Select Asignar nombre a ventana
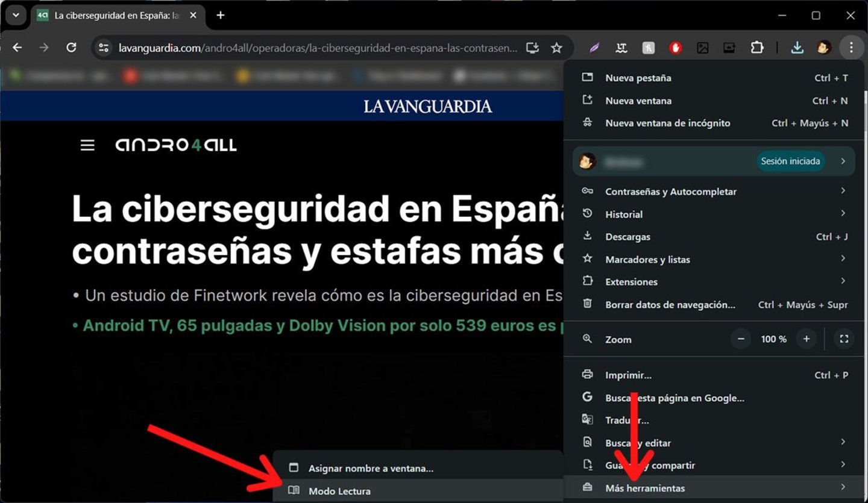 418,468
